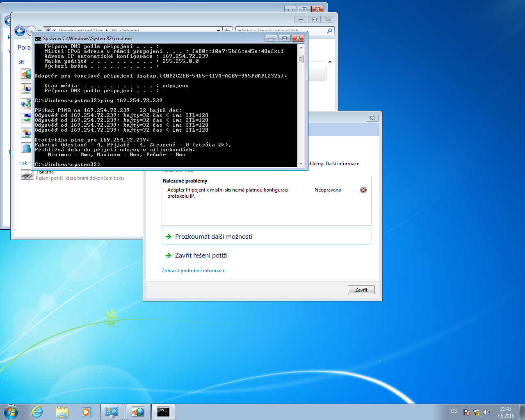The image size is (525, 420).
Task: Close the troubleshooter dialog with its X
Action: (x=372, y=118)
